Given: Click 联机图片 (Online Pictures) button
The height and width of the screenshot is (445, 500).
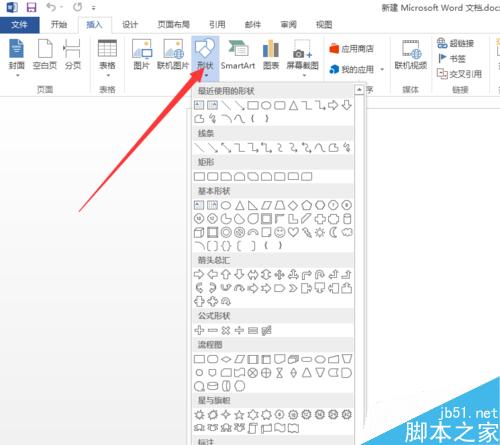Looking at the screenshot, I should 173,55.
